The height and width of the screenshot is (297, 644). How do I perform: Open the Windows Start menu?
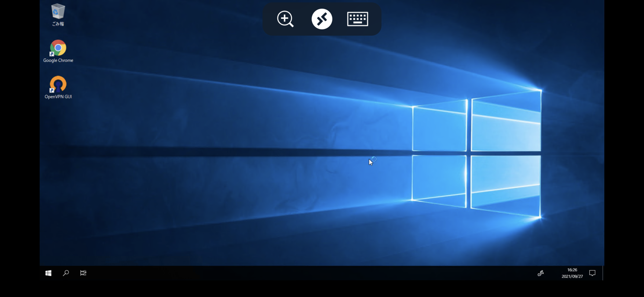point(48,273)
